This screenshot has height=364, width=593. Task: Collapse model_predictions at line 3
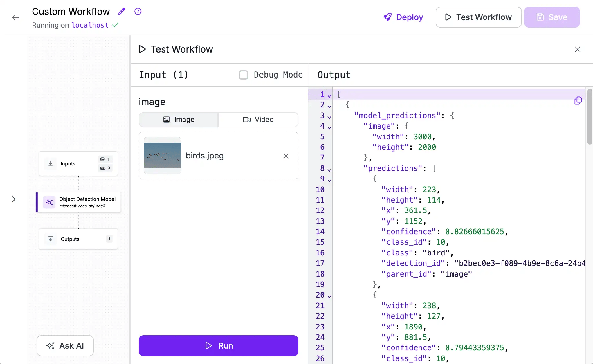329,117
